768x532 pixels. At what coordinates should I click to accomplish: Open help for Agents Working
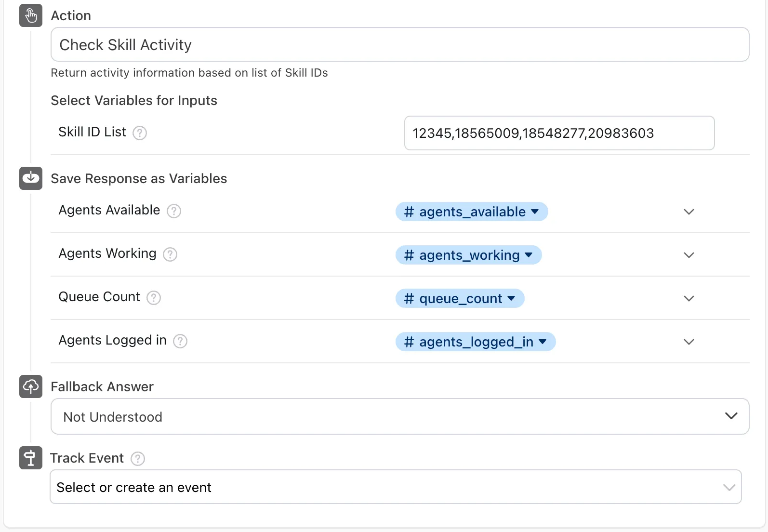(x=170, y=254)
